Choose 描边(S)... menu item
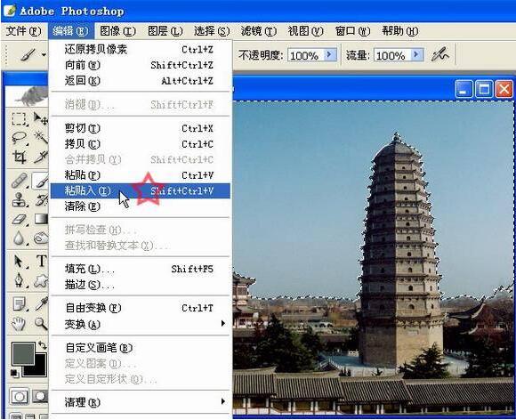The height and width of the screenshot is (420, 516). click(x=141, y=285)
